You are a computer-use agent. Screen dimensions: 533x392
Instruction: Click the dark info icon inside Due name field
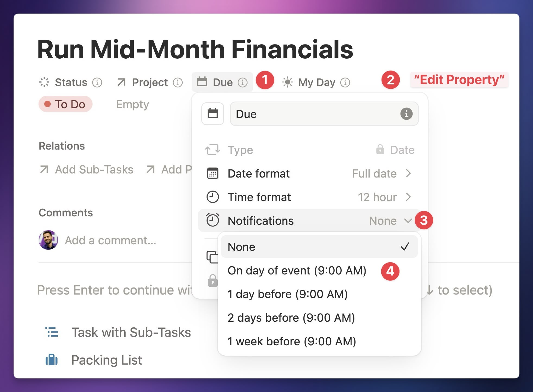point(406,114)
